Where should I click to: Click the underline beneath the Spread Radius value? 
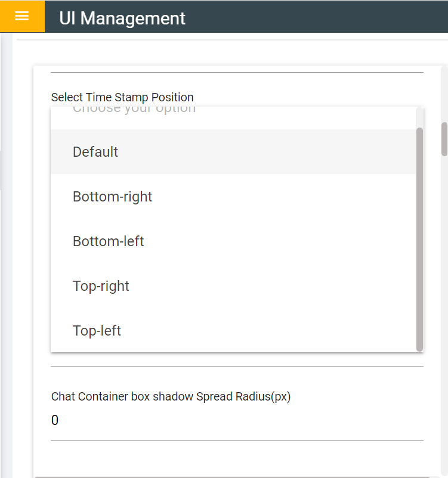pos(237,440)
